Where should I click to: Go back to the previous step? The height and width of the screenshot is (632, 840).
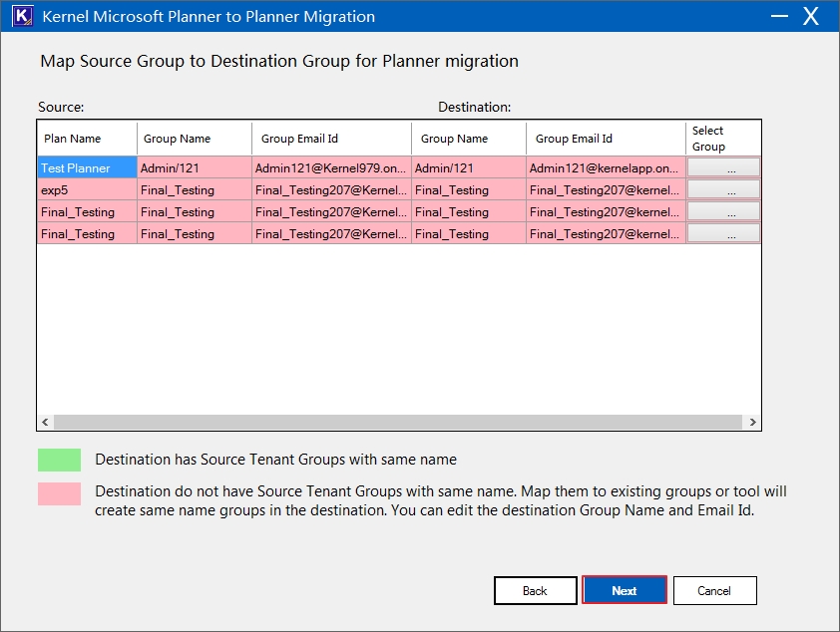point(535,590)
